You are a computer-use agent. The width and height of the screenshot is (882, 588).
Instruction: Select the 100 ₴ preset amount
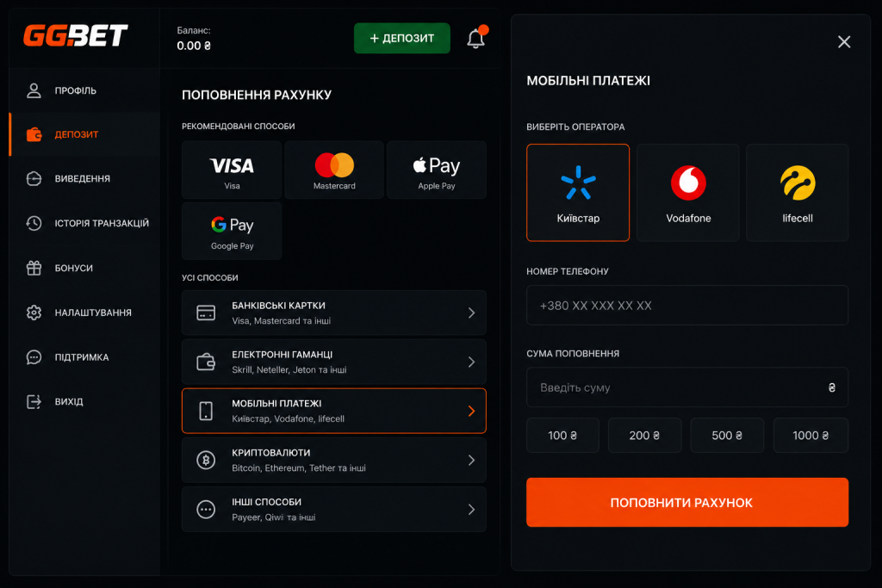tap(562, 435)
